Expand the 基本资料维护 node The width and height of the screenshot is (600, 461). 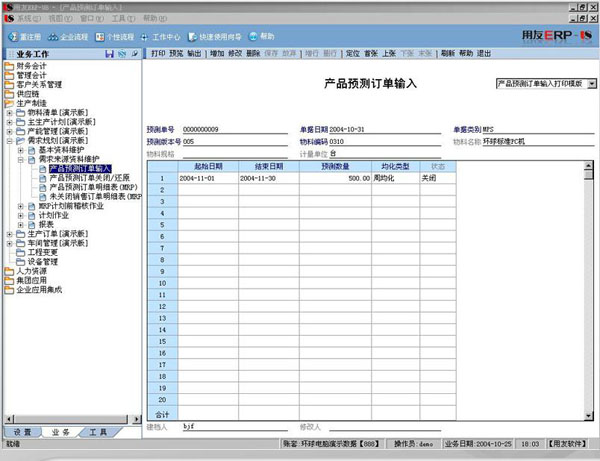click(x=21, y=150)
